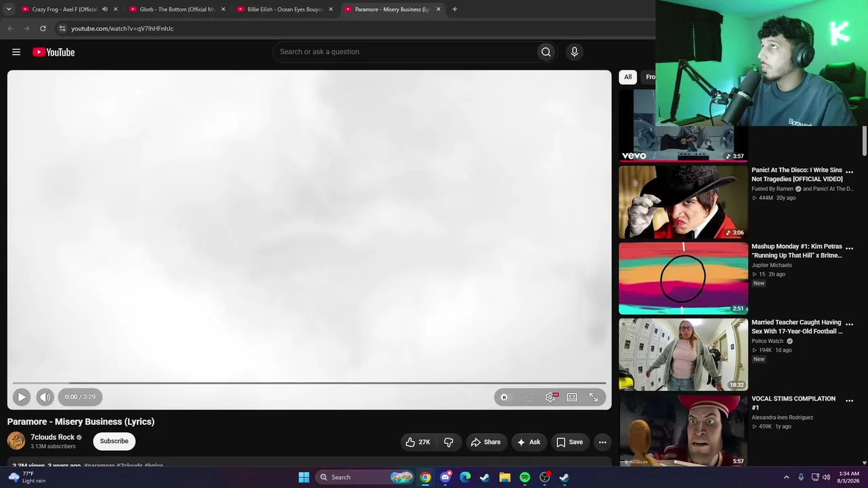Screen dimensions: 868x488
Task: Open the 7clouds Rock channel name
Action: [52, 437]
